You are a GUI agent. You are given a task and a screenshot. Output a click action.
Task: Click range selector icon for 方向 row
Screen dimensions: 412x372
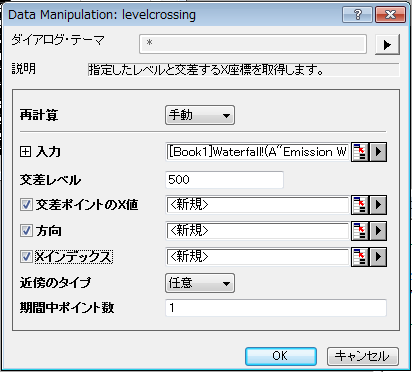(360, 230)
